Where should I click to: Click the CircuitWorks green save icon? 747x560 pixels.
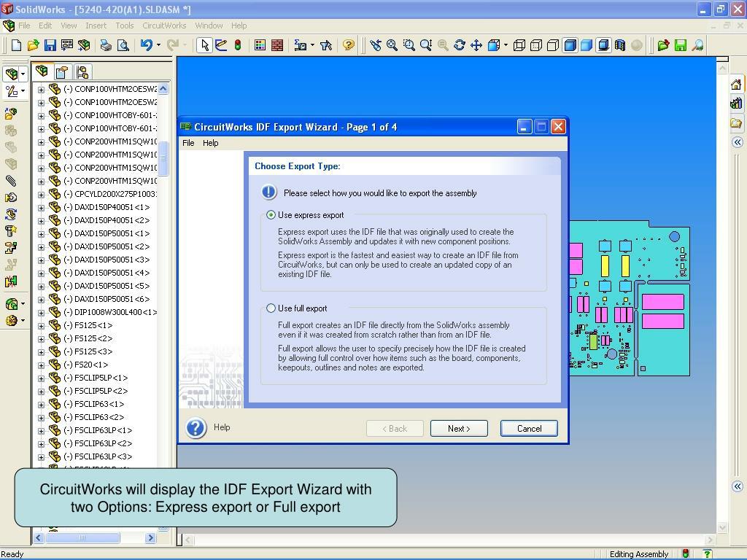681,45
